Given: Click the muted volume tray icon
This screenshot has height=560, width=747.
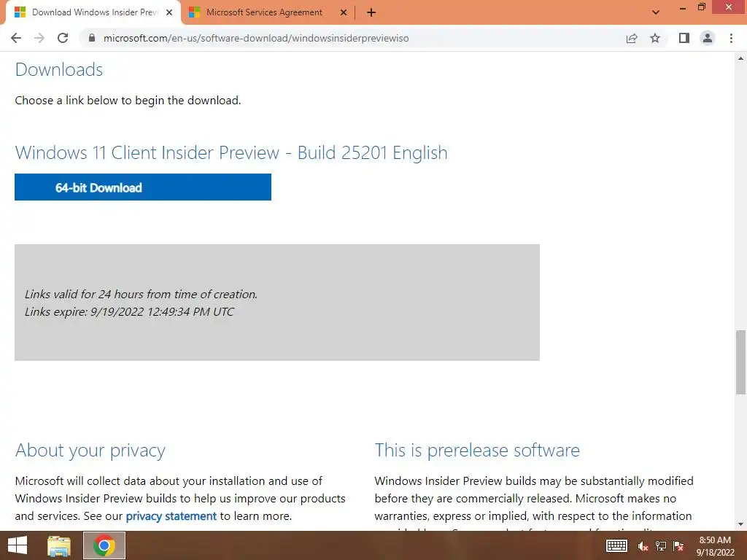Looking at the screenshot, I should 643,546.
